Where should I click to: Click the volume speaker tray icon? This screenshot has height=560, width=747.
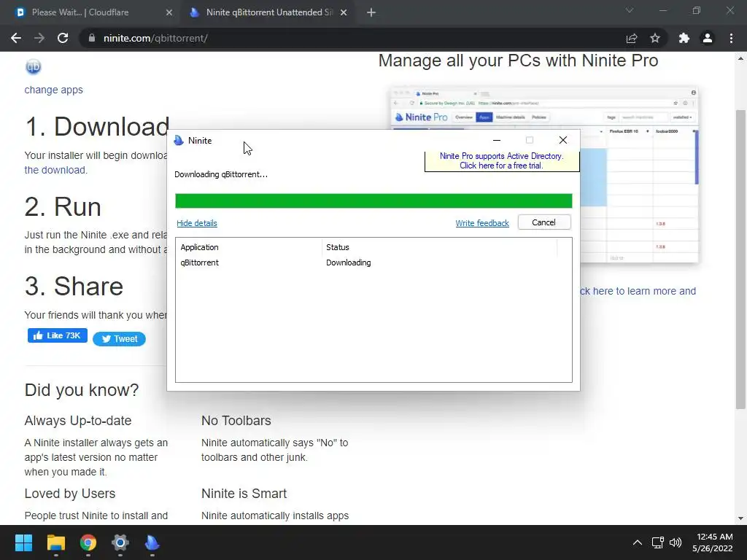pyautogui.click(x=676, y=542)
